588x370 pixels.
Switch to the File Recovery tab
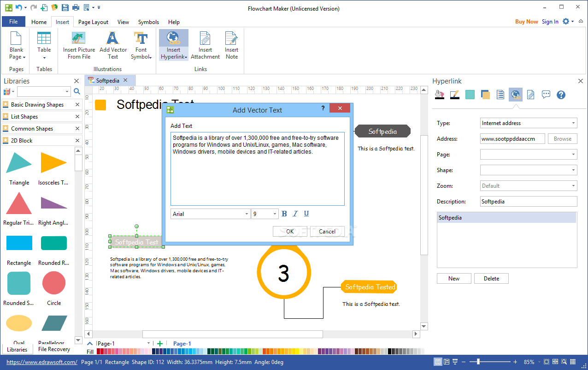click(54, 349)
